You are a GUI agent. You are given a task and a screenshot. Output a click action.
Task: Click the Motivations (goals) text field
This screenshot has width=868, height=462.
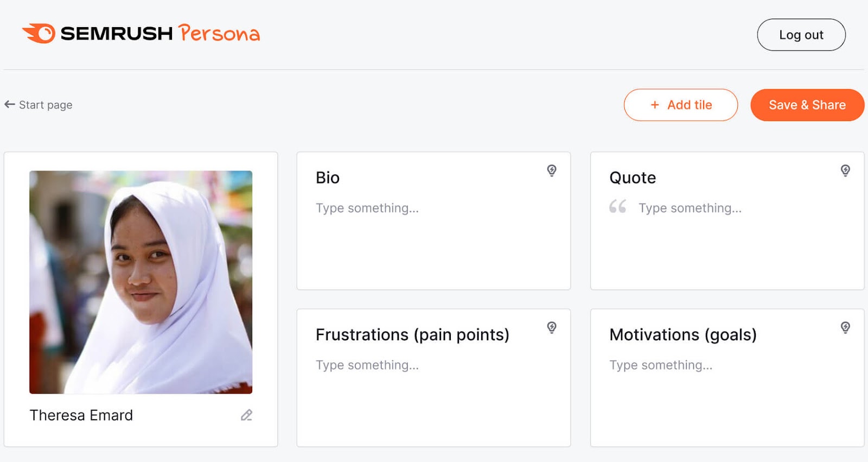click(661, 365)
